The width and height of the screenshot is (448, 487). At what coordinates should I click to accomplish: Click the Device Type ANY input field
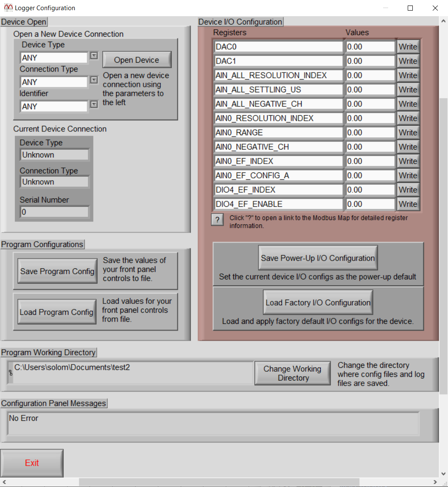[54, 58]
